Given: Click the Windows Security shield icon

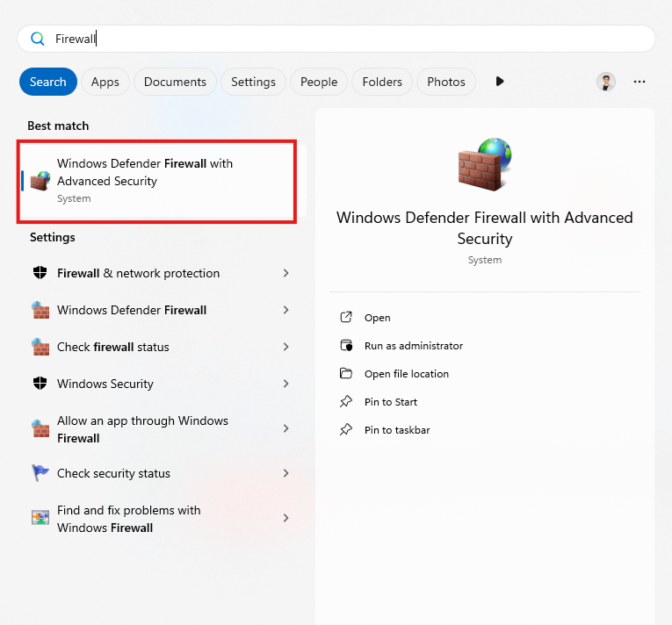Looking at the screenshot, I should (x=40, y=384).
